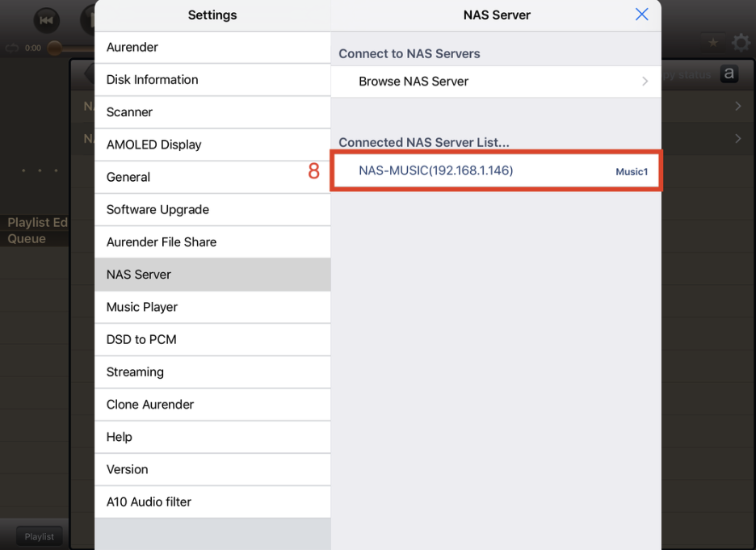Click the Music1 share label
The height and width of the screenshot is (550, 756).
tap(632, 171)
